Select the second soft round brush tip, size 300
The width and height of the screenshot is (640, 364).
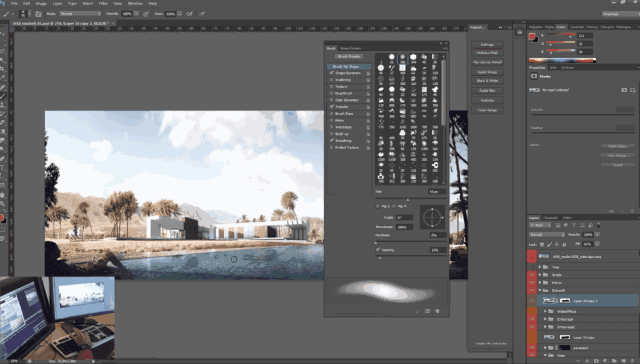[402, 58]
